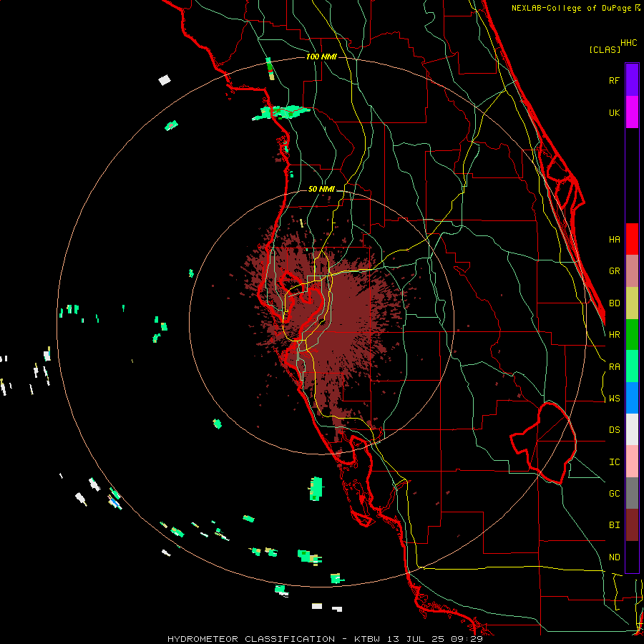Click the RA legend label
Viewport: 644px width, 644px height.
(614, 367)
